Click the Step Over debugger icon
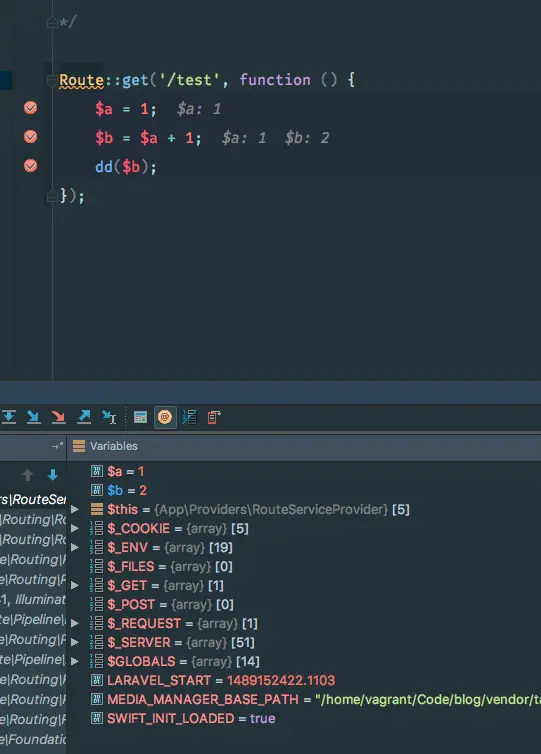 [9, 417]
